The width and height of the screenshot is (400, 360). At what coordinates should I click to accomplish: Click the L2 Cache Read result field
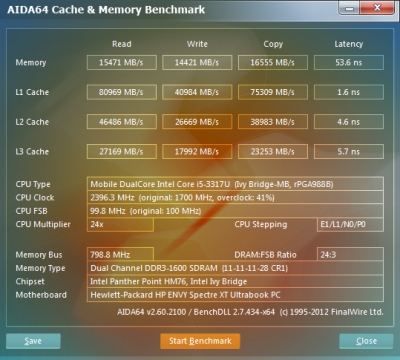pyautogui.click(x=122, y=122)
